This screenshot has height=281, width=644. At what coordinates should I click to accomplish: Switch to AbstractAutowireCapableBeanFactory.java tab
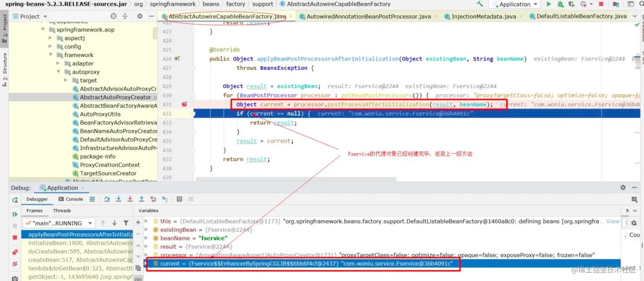coord(227,16)
